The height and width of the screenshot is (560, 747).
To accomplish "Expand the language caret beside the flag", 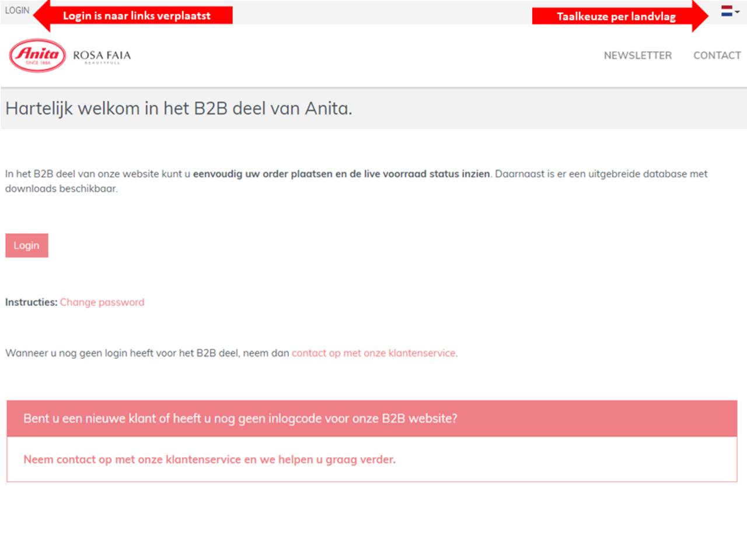I will point(738,12).
